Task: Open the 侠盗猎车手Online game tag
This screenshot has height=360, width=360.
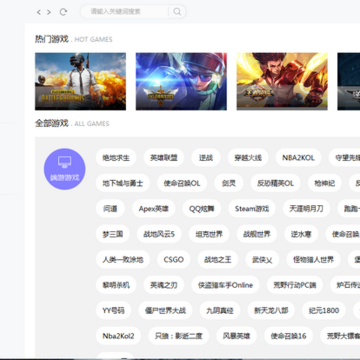Action: coord(225,285)
